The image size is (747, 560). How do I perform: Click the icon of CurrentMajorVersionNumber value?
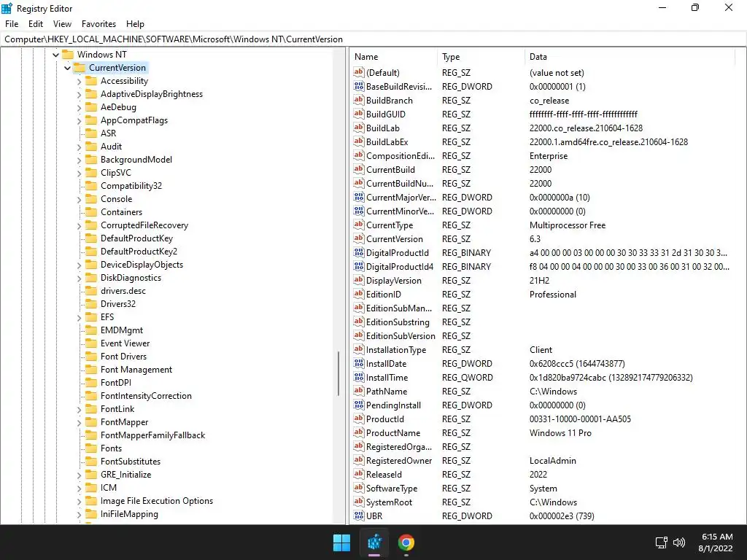click(359, 197)
